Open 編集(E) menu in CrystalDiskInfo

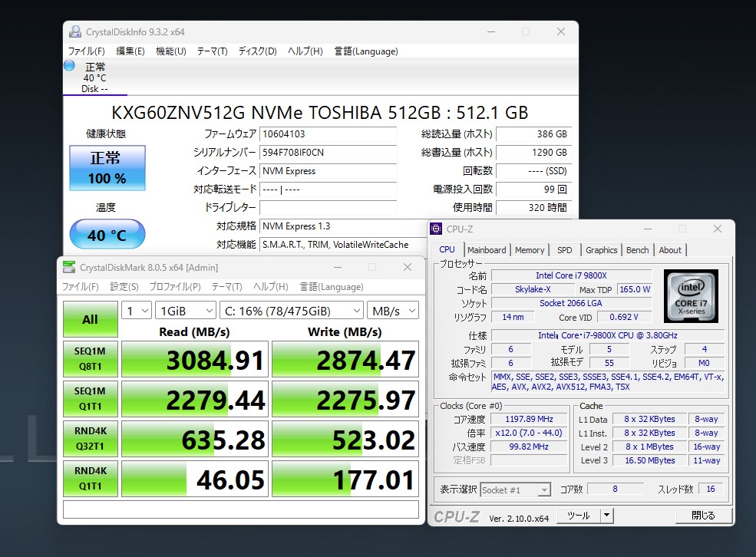pyautogui.click(x=130, y=51)
